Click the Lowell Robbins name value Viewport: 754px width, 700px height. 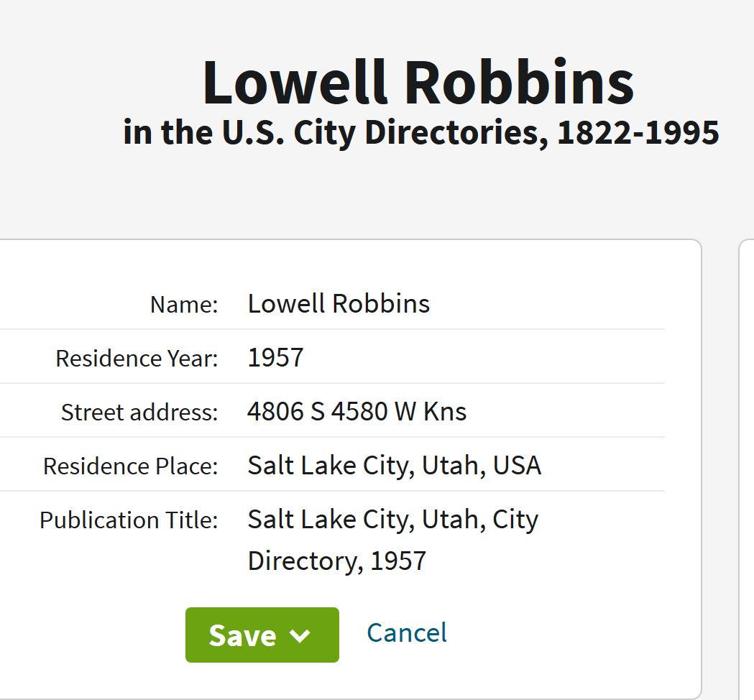tap(339, 303)
